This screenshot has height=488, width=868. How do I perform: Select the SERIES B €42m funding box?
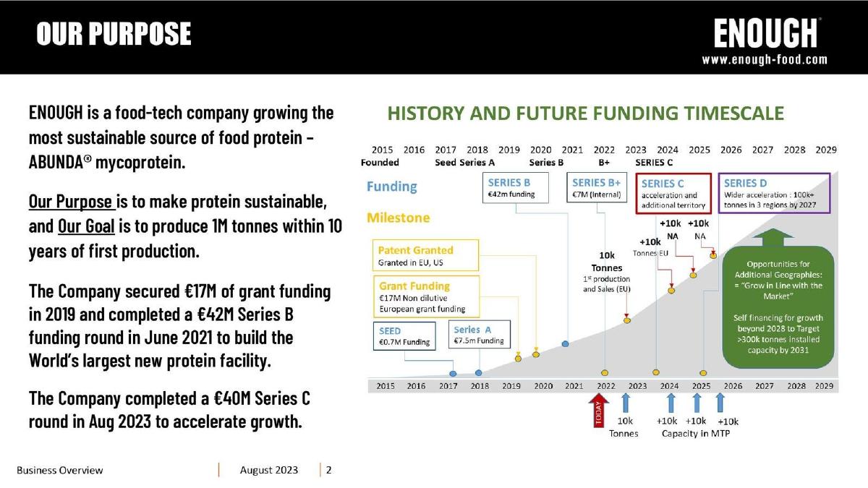(x=516, y=188)
